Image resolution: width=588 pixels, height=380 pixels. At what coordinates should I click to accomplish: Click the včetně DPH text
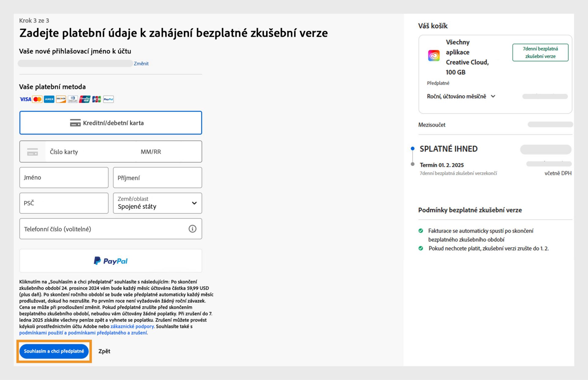pyautogui.click(x=558, y=173)
